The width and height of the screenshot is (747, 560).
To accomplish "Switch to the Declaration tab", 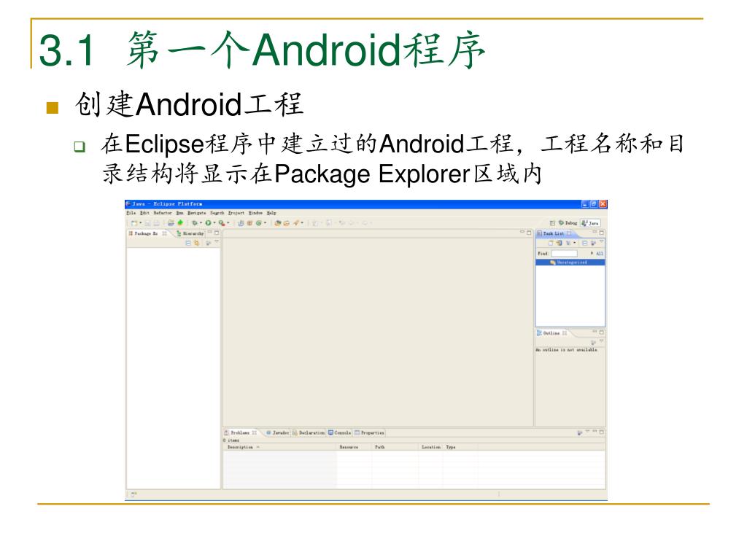I will pos(309,433).
